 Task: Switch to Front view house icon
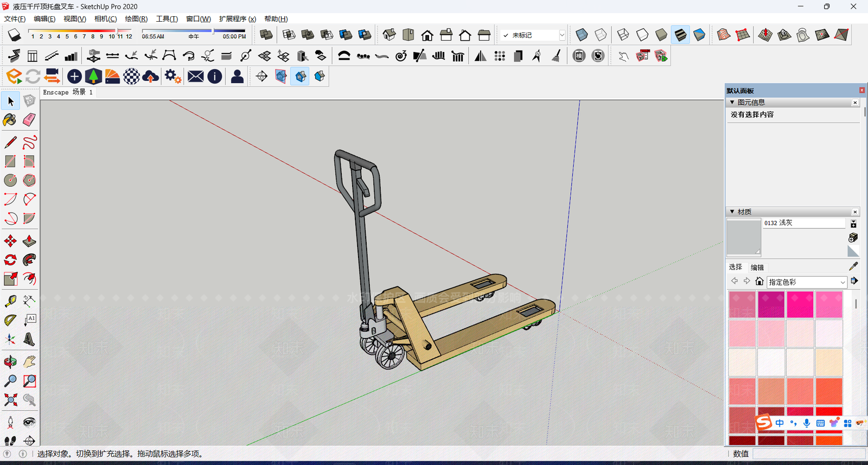[x=427, y=35]
